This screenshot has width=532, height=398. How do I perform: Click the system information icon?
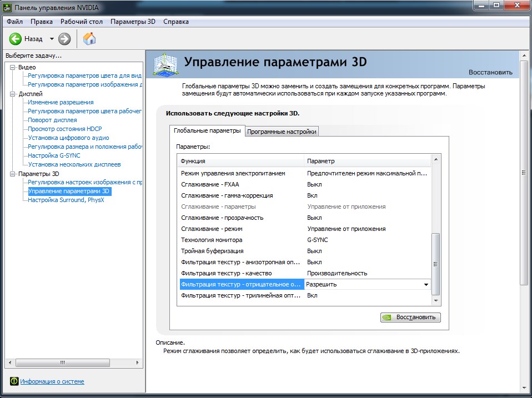point(14,381)
